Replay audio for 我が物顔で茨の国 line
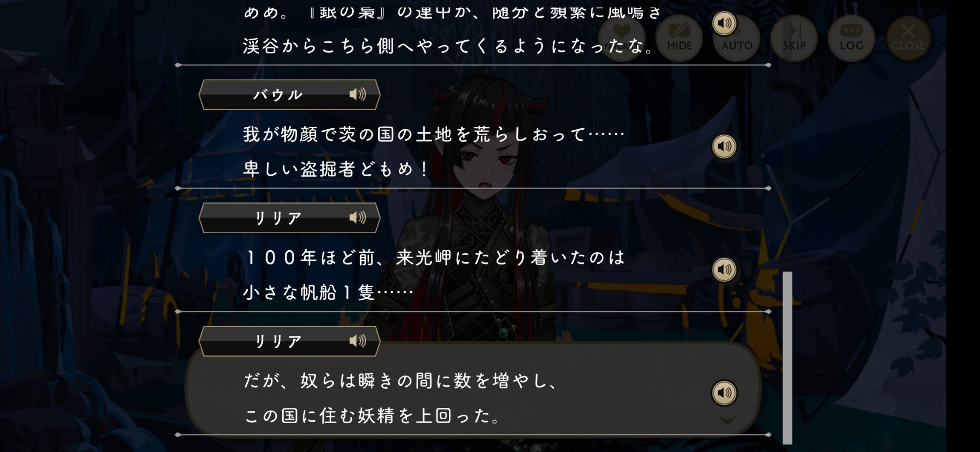The image size is (980, 452). coord(724,146)
